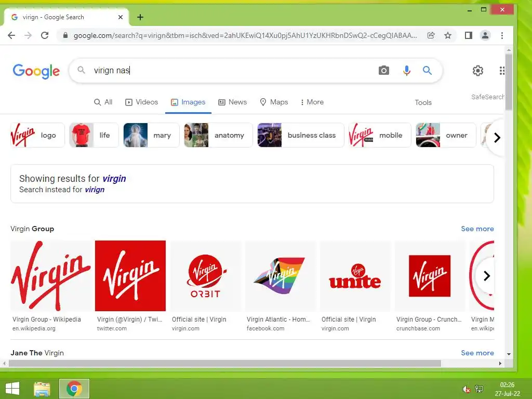Filter by the mary suggestion chip

click(151, 135)
